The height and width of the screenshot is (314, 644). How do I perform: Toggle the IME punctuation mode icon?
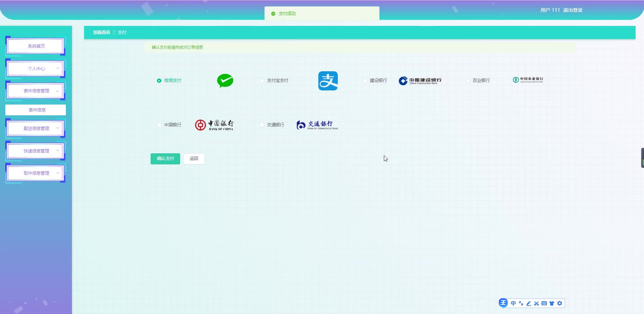click(x=521, y=303)
